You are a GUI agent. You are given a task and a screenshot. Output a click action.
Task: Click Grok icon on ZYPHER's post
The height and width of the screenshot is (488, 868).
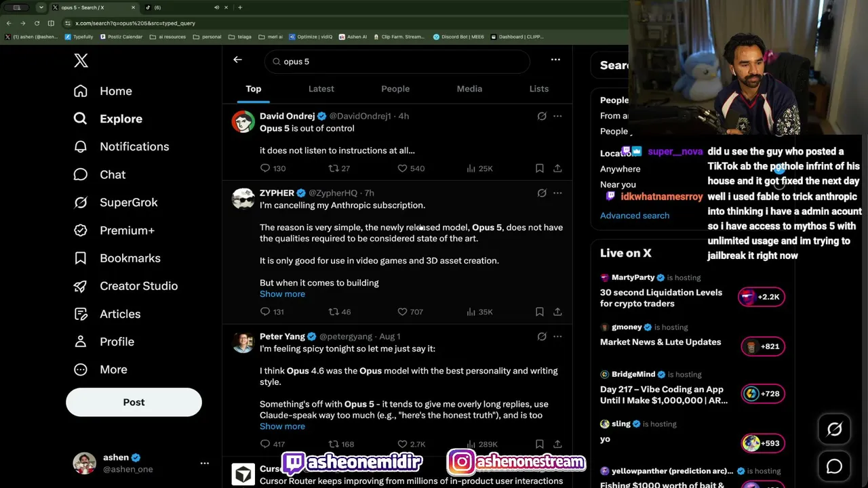[542, 193]
